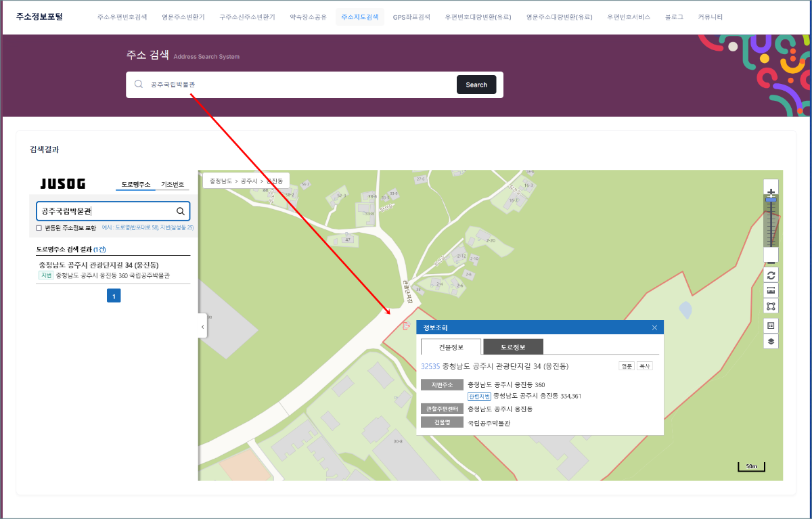Open the map legend list icon
Viewport: 812px width, 519px height.
(x=771, y=325)
